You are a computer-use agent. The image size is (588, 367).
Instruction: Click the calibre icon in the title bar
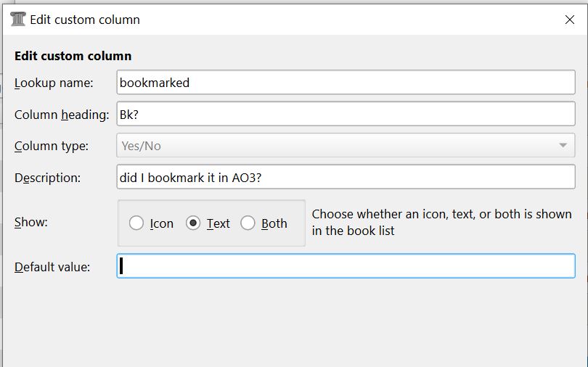click(18, 20)
